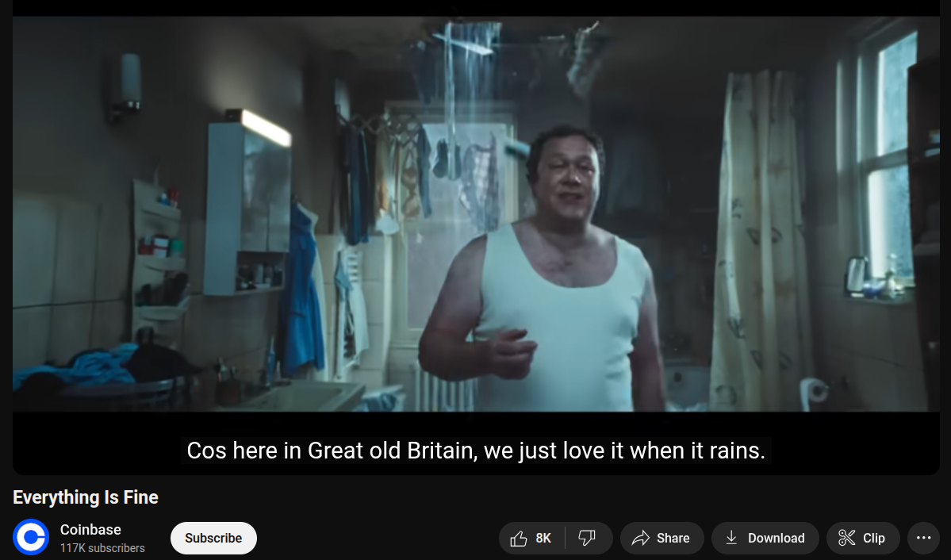The height and width of the screenshot is (560, 951).
Task: Click the 117K subscribers text
Action: pos(102,548)
